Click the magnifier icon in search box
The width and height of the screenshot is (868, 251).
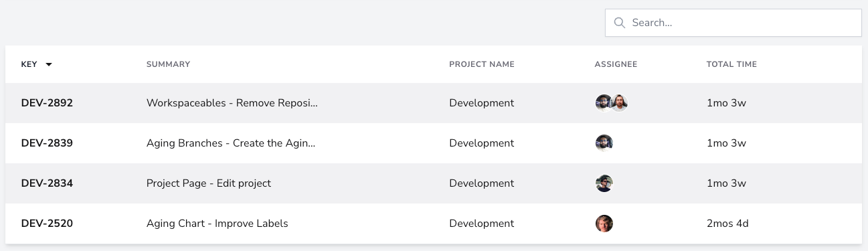click(x=619, y=23)
